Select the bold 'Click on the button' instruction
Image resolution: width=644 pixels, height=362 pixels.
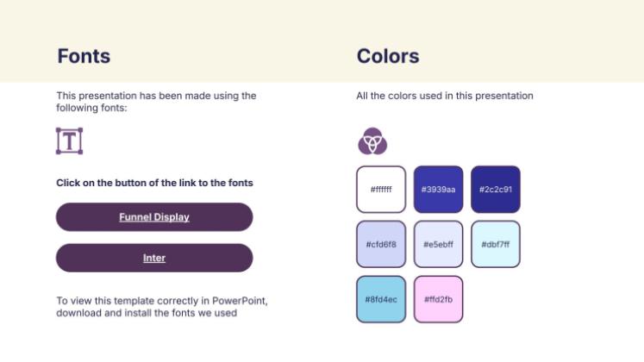(x=154, y=183)
